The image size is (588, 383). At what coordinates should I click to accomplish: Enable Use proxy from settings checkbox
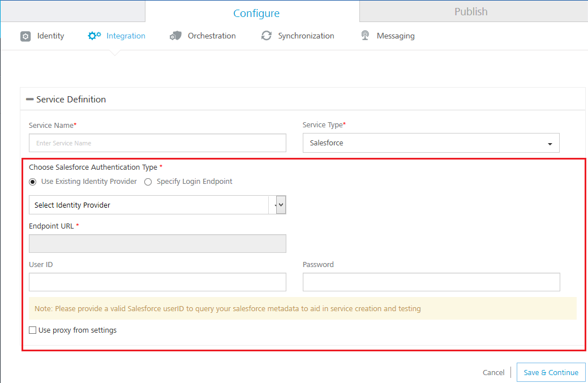(x=33, y=330)
